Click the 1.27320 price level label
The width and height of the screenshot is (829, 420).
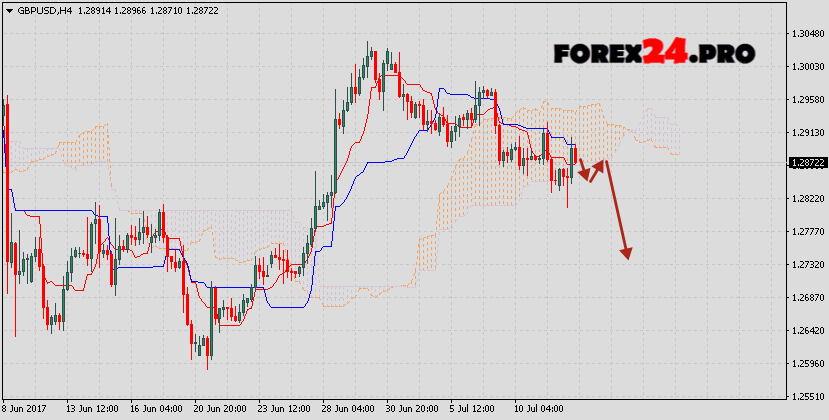click(x=807, y=265)
